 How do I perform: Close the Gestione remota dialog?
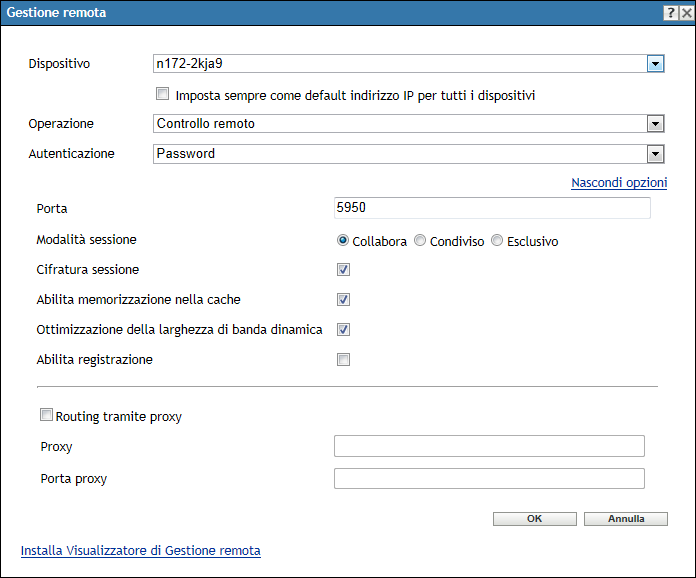point(686,13)
